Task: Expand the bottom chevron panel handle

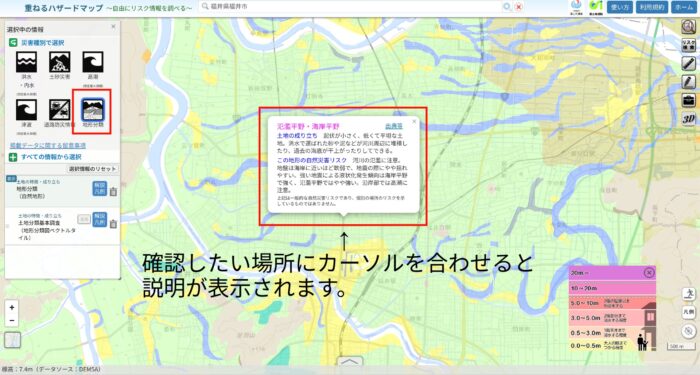Action: coord(350,362)
